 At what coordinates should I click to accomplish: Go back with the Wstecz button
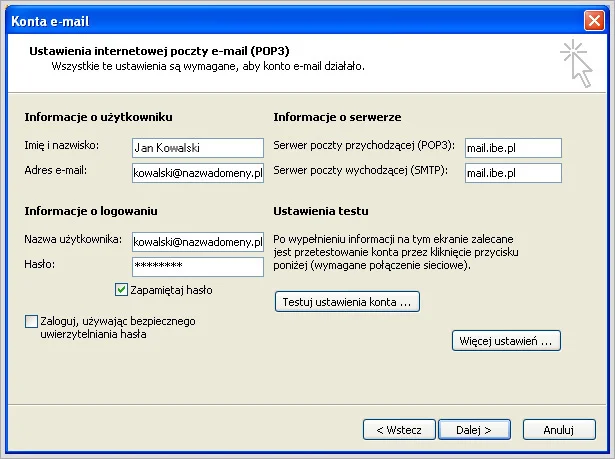[399, 429]
